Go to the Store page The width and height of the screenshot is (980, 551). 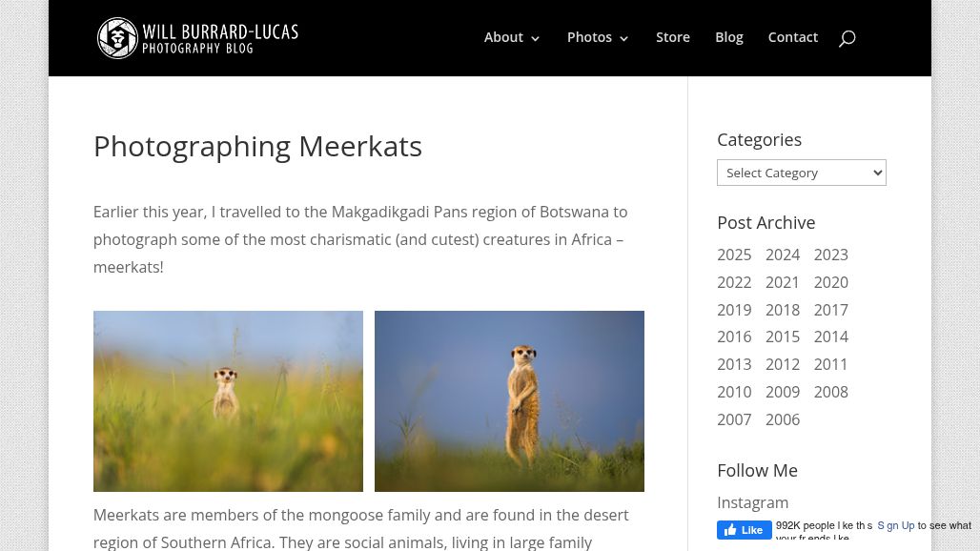[x=672, y=37]
